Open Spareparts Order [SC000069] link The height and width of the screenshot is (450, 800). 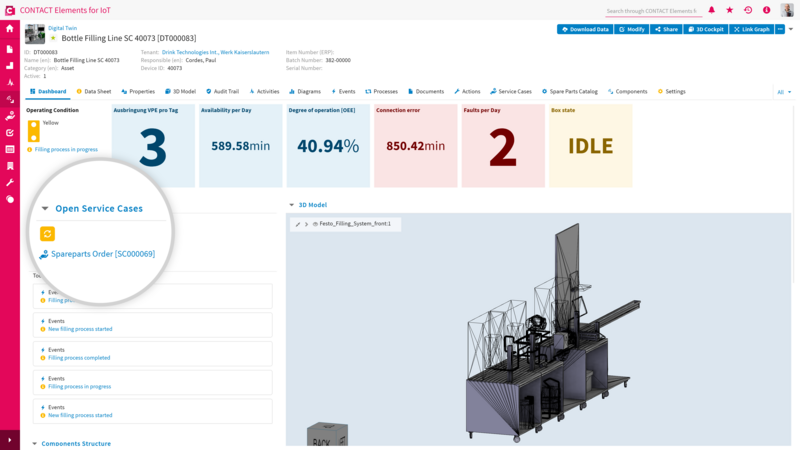[103, 254]
